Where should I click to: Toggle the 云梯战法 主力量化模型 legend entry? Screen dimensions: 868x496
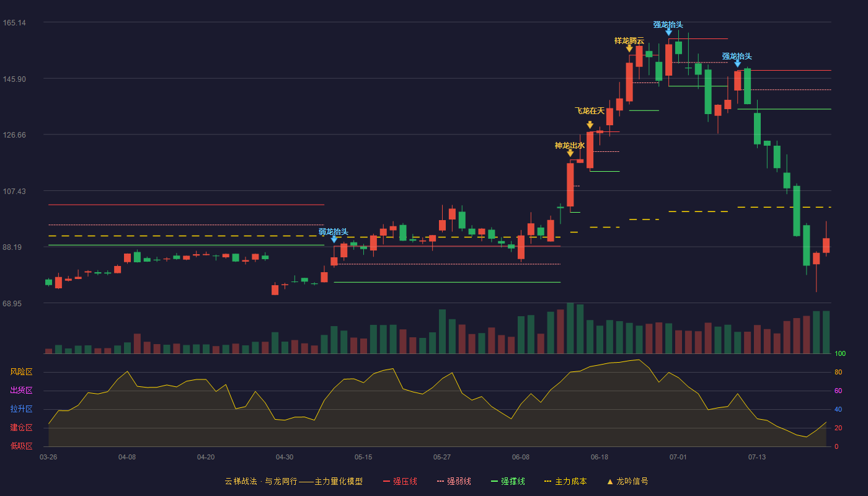[x=293, y=481]
